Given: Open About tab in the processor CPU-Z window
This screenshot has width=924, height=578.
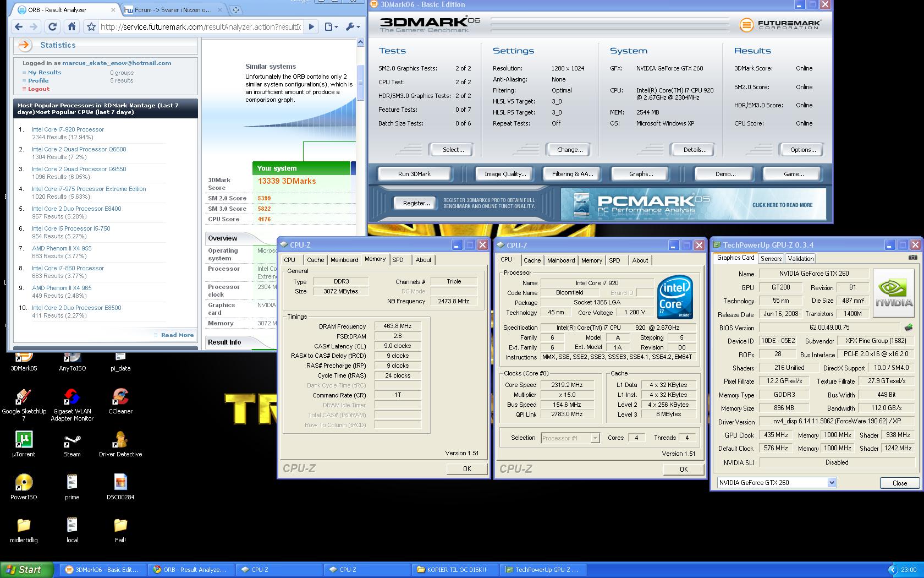Looking at the screenshot, I should (640, 260).
